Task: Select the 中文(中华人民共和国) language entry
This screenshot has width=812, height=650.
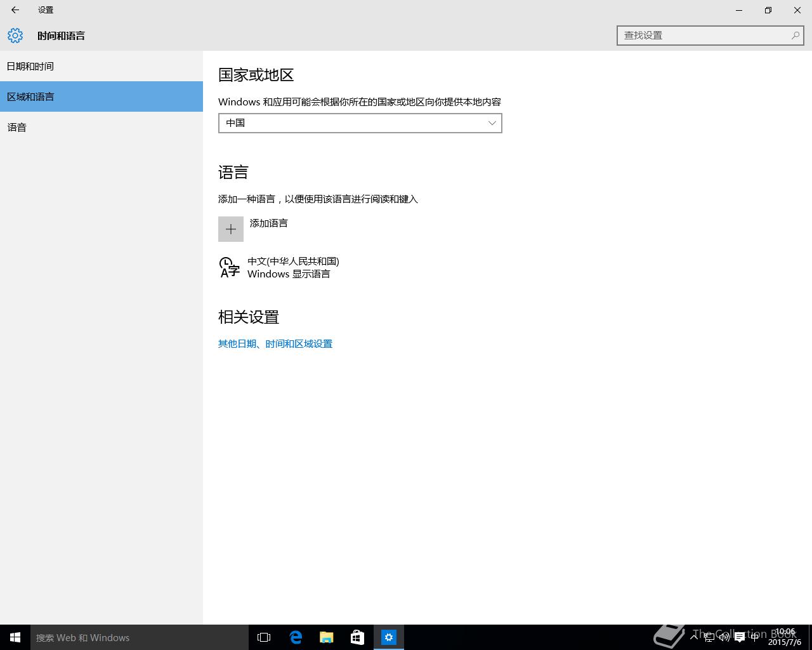Action: click(279, 267)
